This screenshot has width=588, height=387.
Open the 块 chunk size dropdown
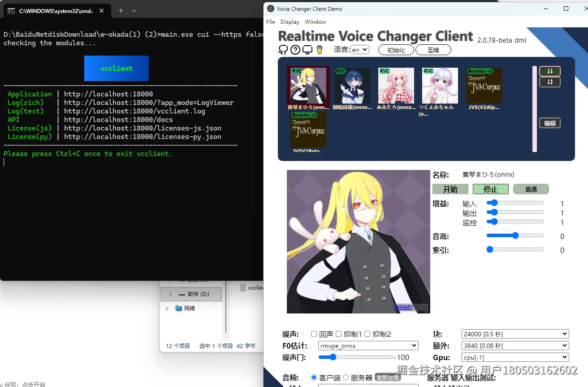515,334
